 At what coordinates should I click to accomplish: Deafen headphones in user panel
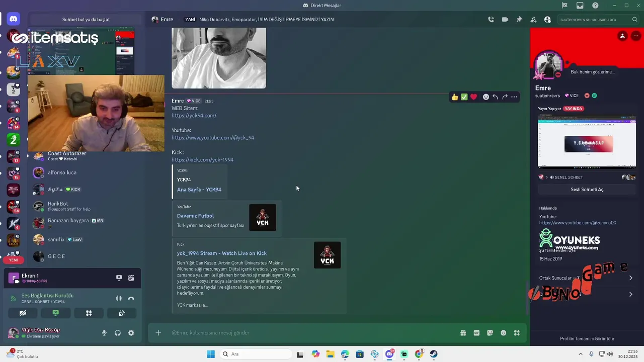pos(118,333)
